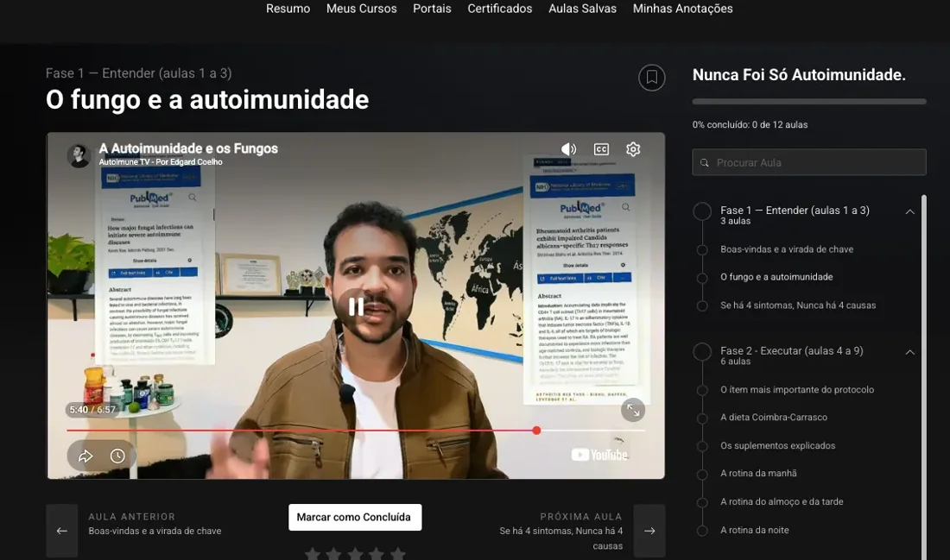Bookmark this lesson with the save icon
This screenshot has height=560, width=950.
point(651,78)
